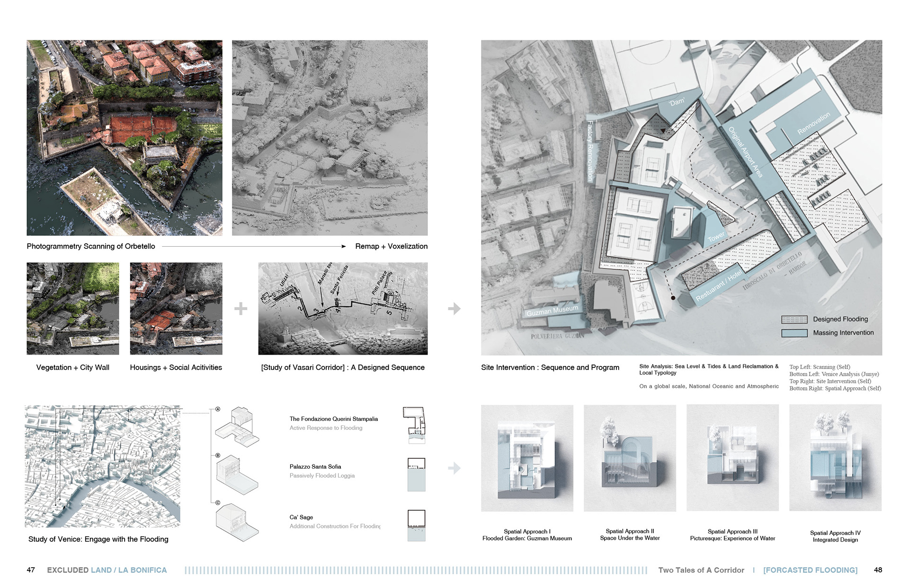Open the Remap + Voxelization grayscale image

pos(330,138)
